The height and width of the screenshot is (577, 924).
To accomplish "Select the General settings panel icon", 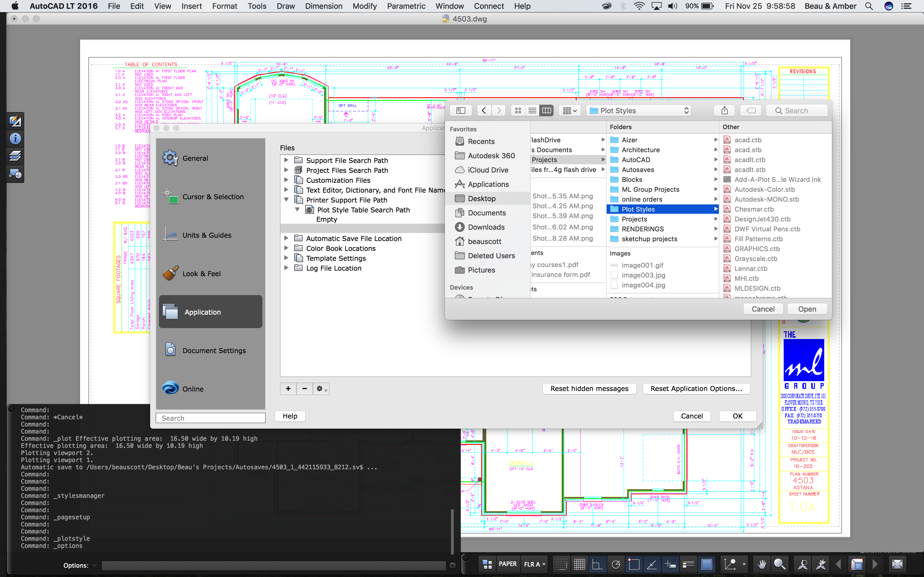I will pyautogui.click(x=171, y=157).
